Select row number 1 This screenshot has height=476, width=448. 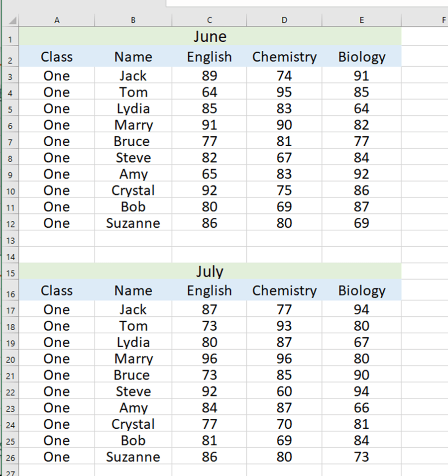(11, 39)
